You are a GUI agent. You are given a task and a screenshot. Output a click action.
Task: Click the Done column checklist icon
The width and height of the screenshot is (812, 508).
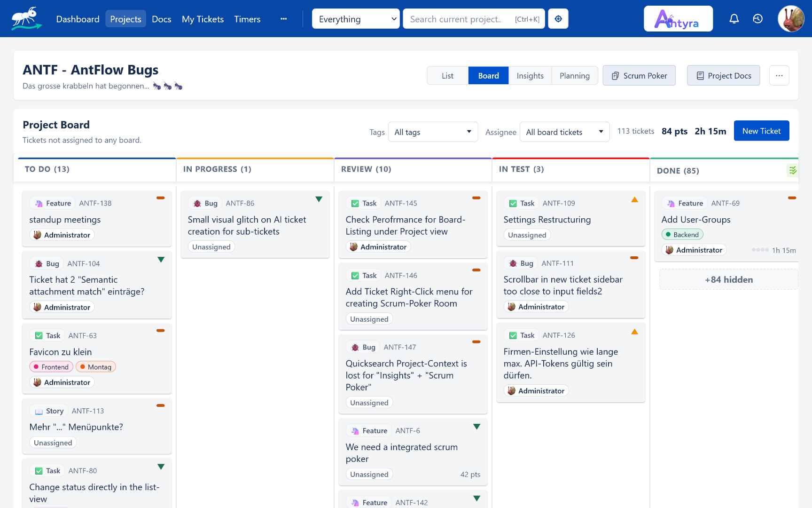pyautogui.click(x=793, y=170)
